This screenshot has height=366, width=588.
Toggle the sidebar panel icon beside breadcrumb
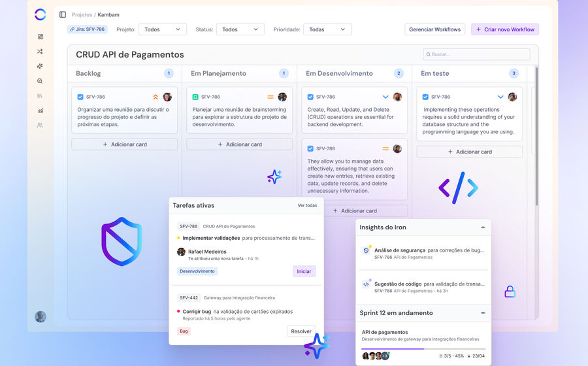tap(63, 14)
